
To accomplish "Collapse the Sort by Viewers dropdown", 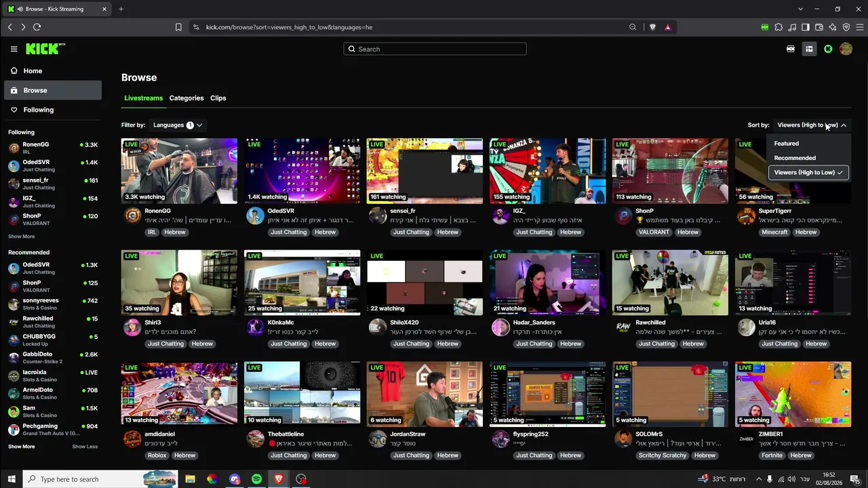I will (812, 125).
